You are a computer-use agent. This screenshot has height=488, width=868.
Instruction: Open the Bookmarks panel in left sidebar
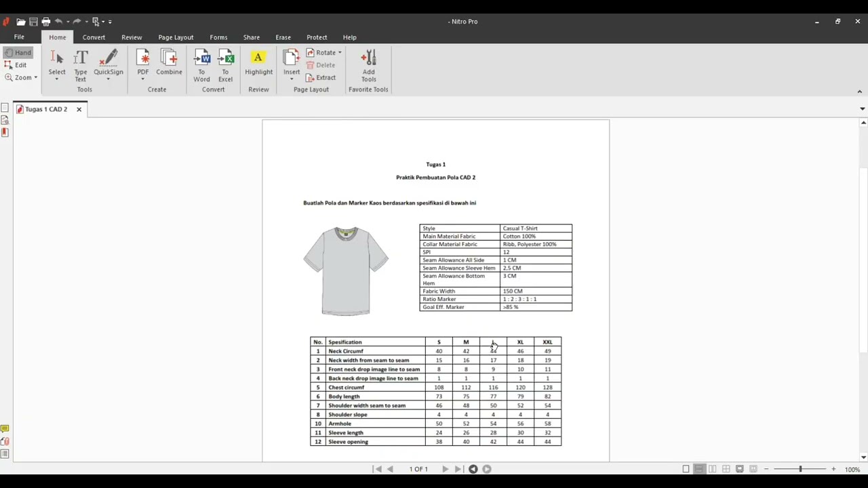coord(5,132)
